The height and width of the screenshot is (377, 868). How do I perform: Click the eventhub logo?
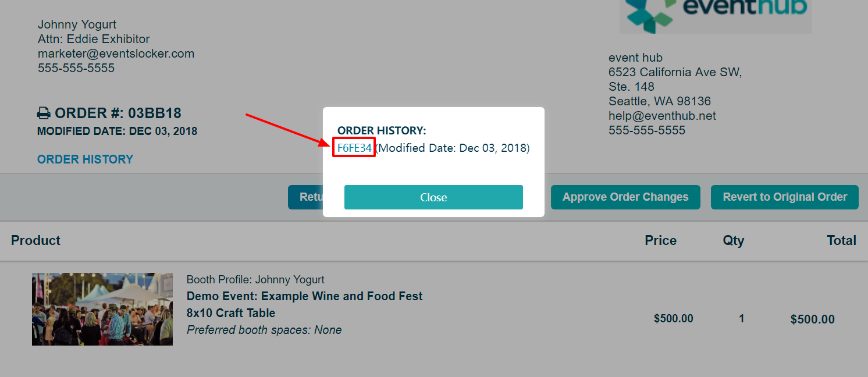coord(716,16)
